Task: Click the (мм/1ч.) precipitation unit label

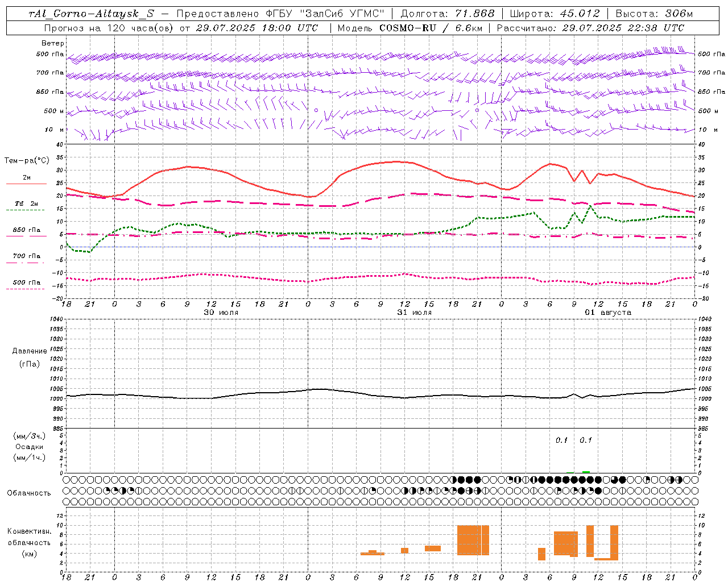Action: (30, 458)
